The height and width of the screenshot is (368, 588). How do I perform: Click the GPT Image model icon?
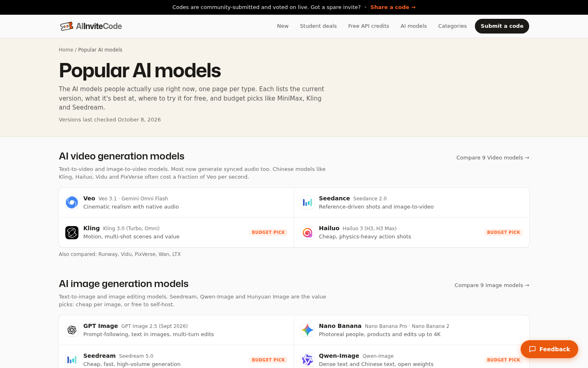[72, 330]
